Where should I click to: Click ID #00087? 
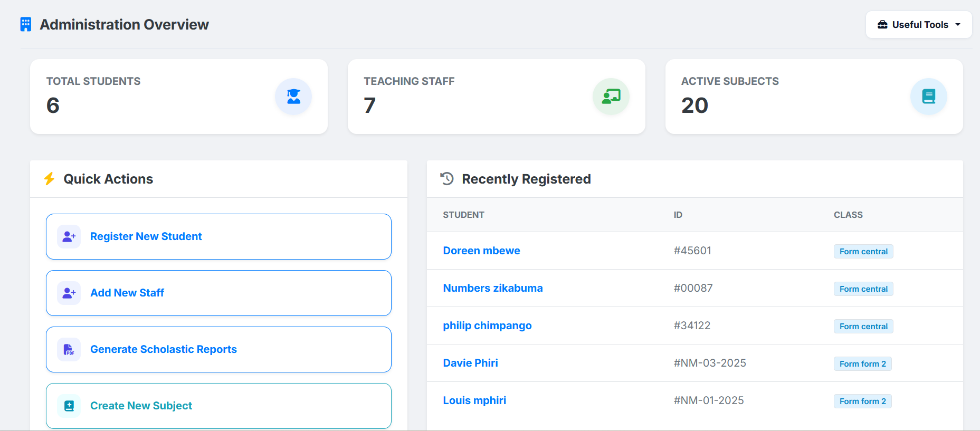[x=693, y=288]
